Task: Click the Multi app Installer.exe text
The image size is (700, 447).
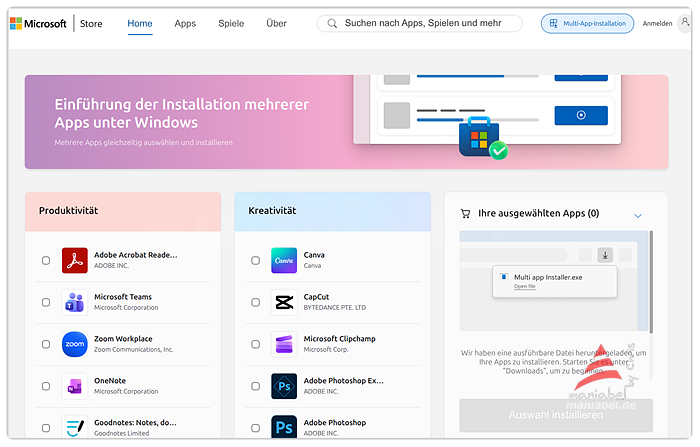Action: (x=548, y=277)
